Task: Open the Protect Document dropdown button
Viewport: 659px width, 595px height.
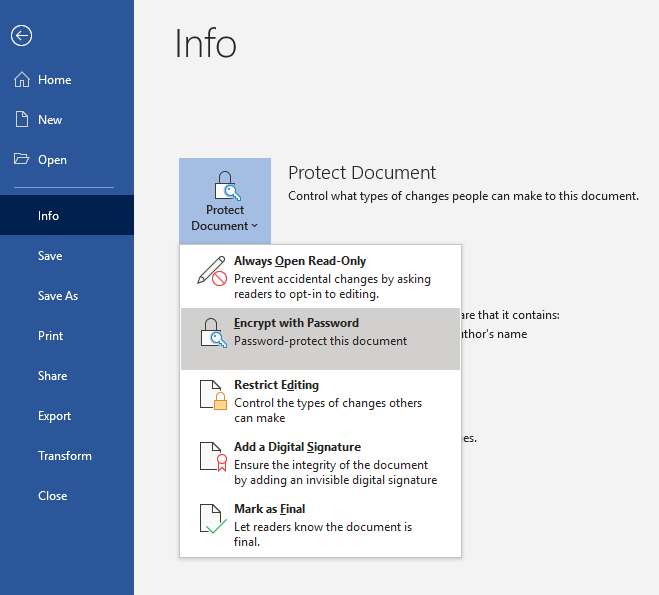Action: pos(225,201)
